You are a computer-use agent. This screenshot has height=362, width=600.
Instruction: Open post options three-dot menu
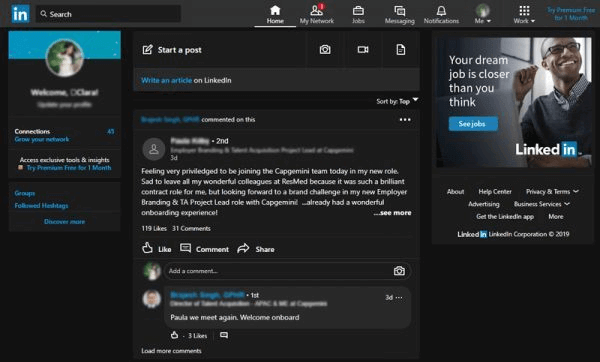pos(405,120)
